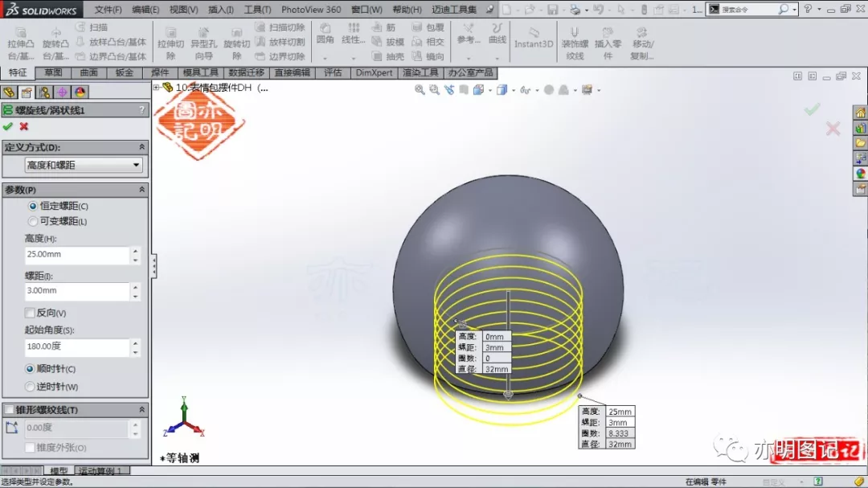The width and height of the screenshot is (868, 488).
Task: Select the 放样切割 lofted cut tool
Action: (280, 42)
